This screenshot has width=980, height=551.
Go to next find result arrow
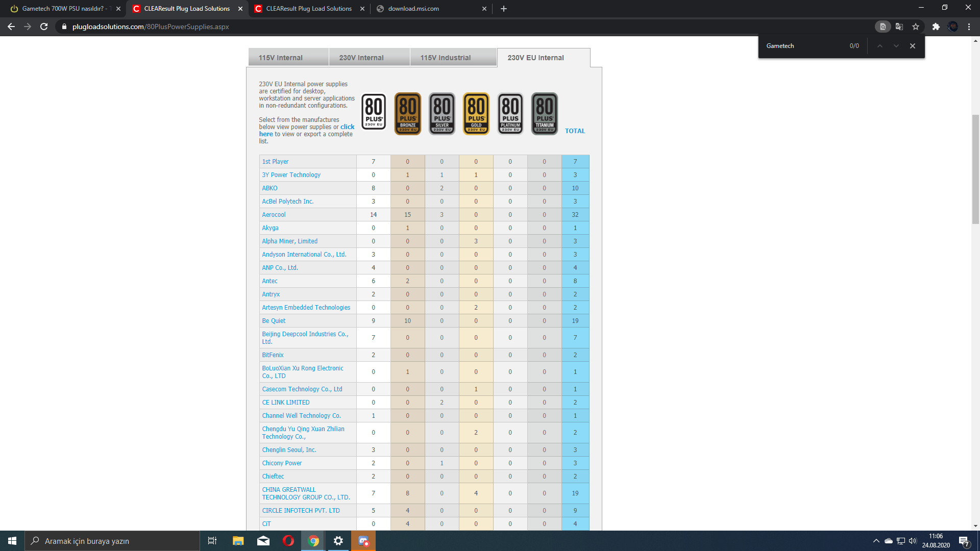[x=896, y=46]
